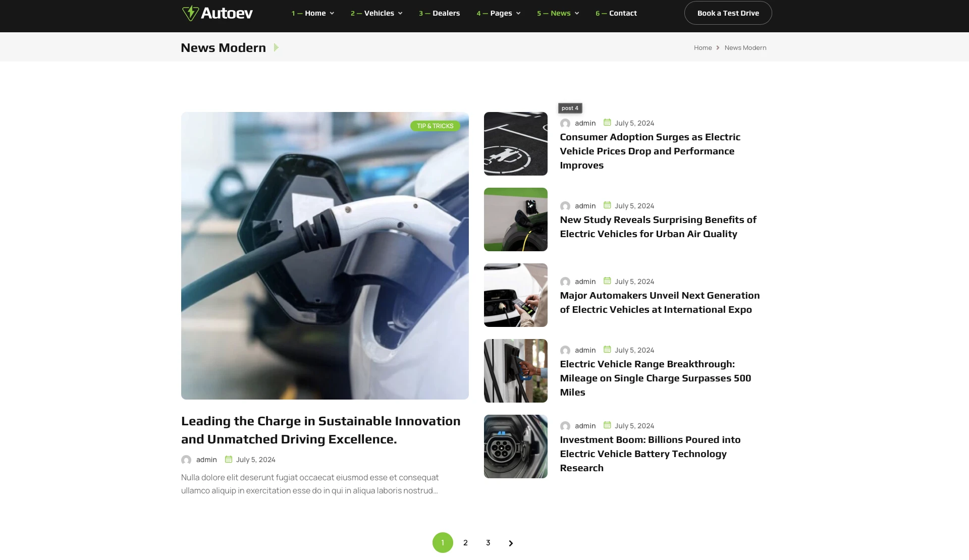969x560 pixels.
Task: Click the avatar icon on the Consumer Adoption post
Action: click(x=565, y=123)
